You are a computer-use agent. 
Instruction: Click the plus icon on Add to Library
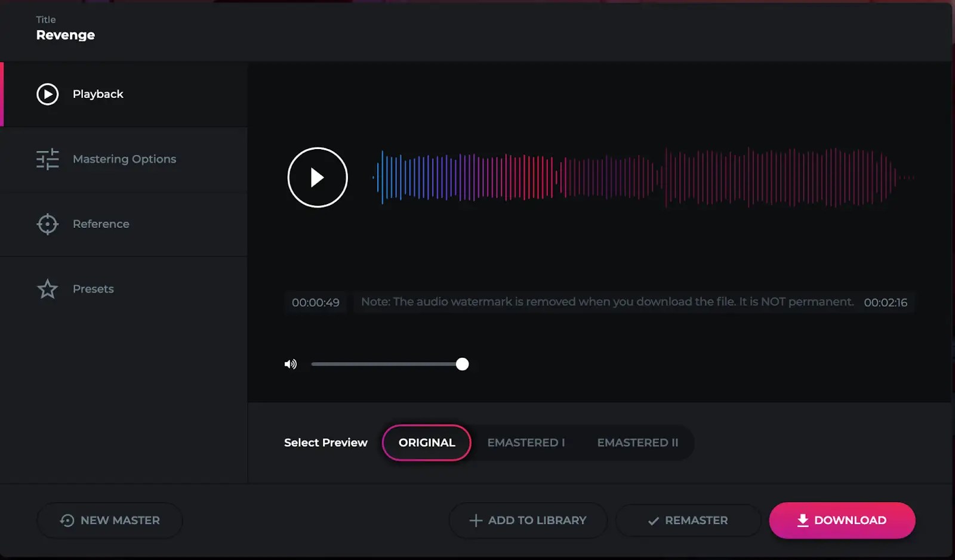coord(475,520)
